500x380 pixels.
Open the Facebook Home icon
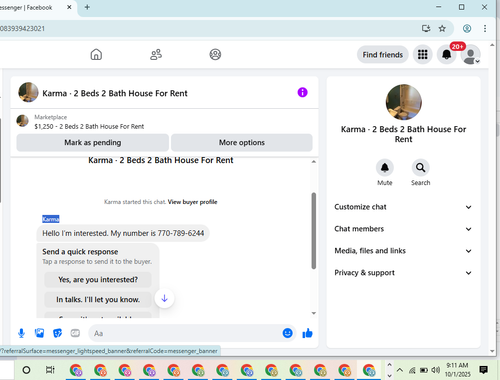coord(96,54)
